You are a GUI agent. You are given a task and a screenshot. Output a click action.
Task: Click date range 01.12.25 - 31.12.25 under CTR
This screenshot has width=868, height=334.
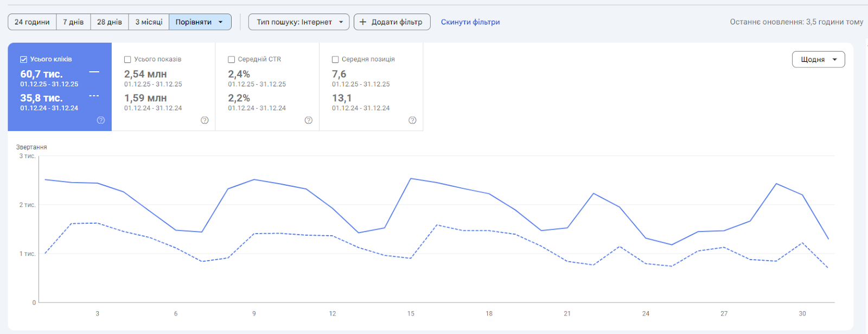pyautogui.click(x=257, y=84)
